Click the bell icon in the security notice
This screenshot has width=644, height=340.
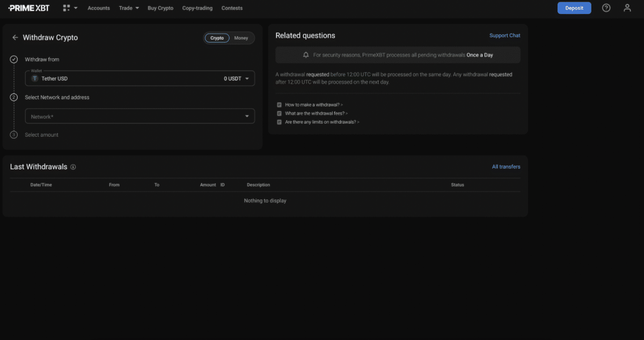(x=306, y=55)
